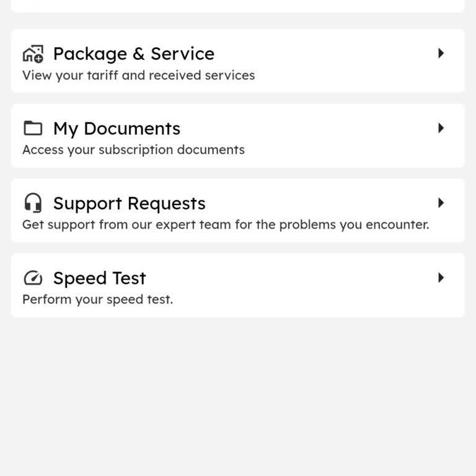Expand the Package & Service arrow
476x476 pixels.
click(x=441, y=53)
